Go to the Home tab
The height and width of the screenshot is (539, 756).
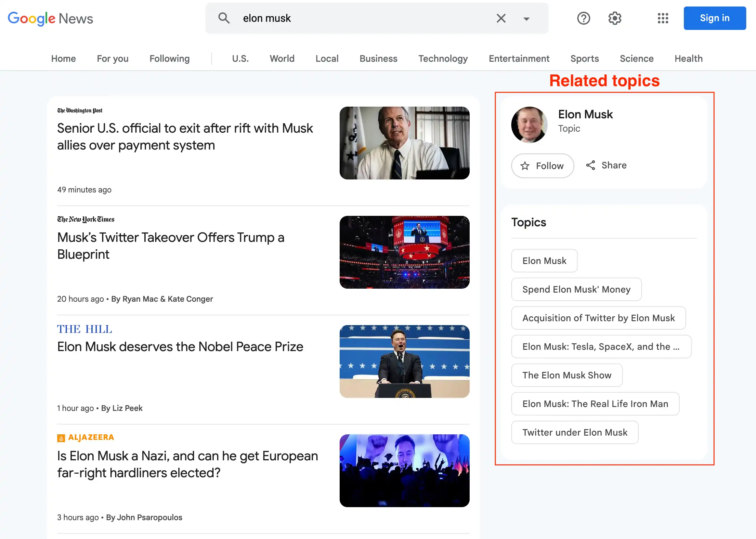pos(63,59)
